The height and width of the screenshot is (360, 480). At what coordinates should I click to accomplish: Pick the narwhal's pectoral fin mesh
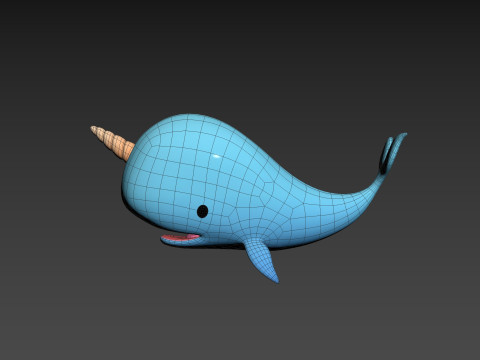coord(262,260)
